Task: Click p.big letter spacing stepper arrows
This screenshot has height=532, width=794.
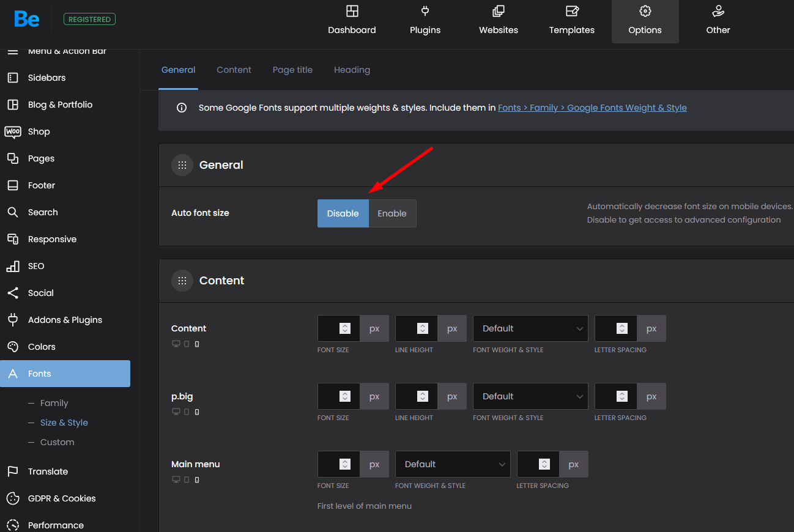Action: coord(622,396)
